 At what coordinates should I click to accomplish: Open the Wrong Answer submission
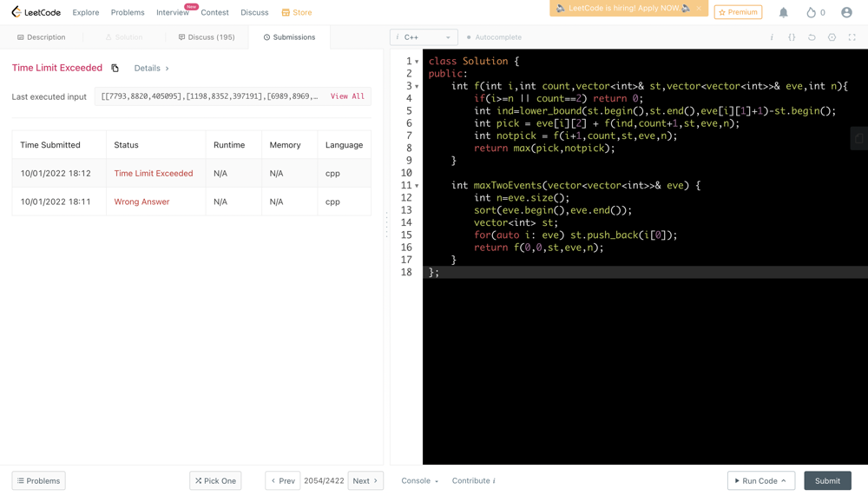[141, 202]
